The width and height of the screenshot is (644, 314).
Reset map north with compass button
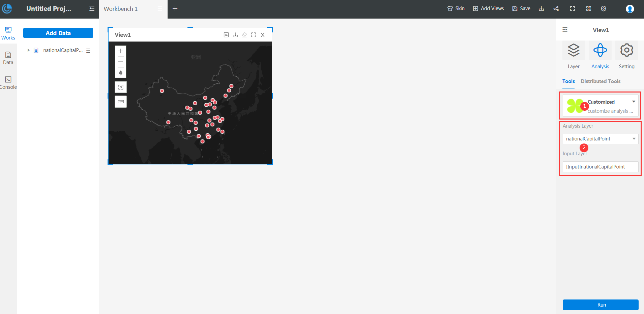point(121,73)
